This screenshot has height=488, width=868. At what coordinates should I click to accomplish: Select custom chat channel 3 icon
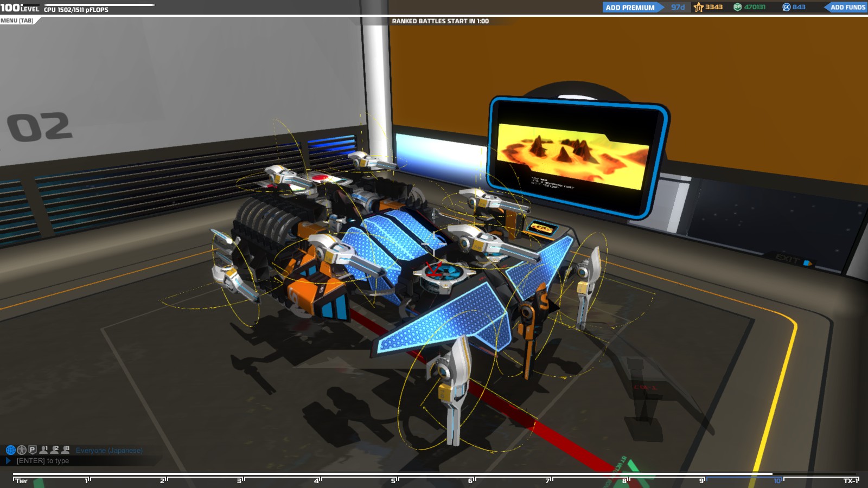click(x=66, y=450)
